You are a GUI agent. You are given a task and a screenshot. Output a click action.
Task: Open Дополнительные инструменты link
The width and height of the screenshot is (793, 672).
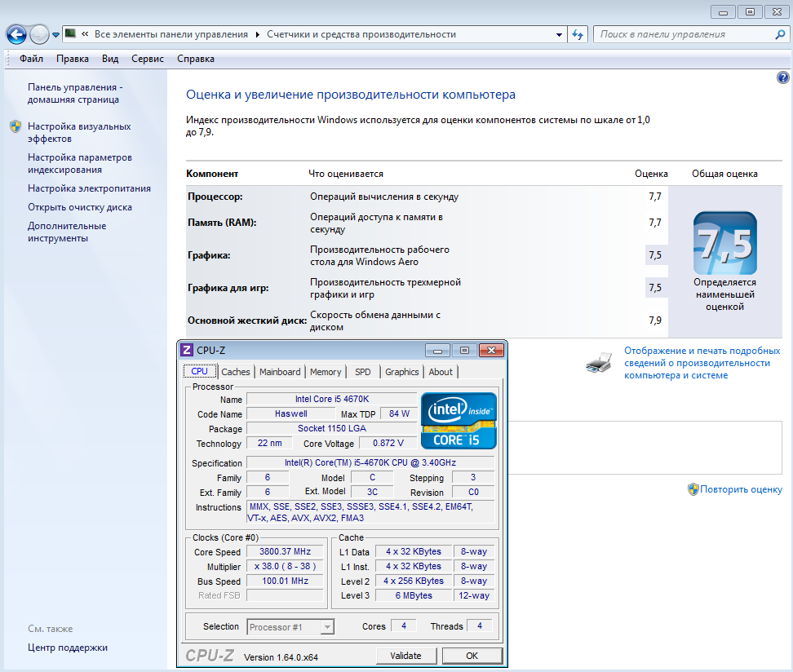tap(67, 232)
